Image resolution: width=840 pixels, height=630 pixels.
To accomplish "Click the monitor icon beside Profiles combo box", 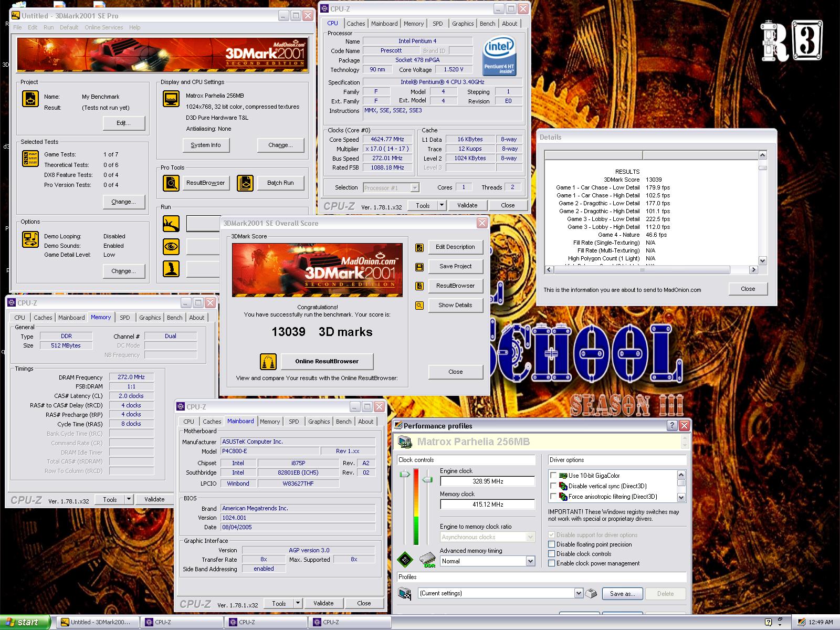I will pos(405,594).
